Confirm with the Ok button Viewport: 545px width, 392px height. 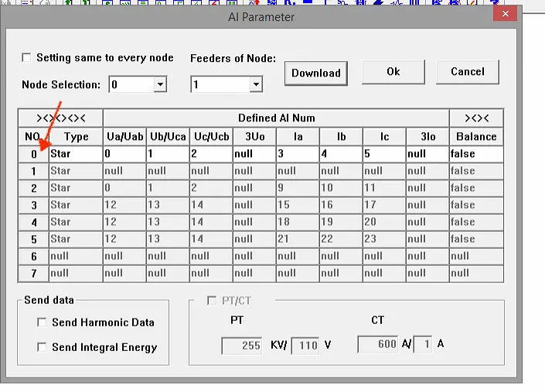(x=393, y=72)
